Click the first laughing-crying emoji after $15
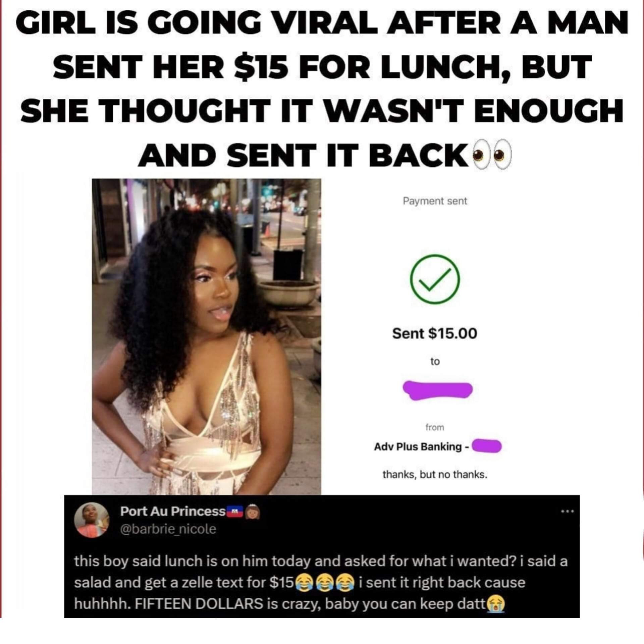The image size is (644, 644). 303,583
